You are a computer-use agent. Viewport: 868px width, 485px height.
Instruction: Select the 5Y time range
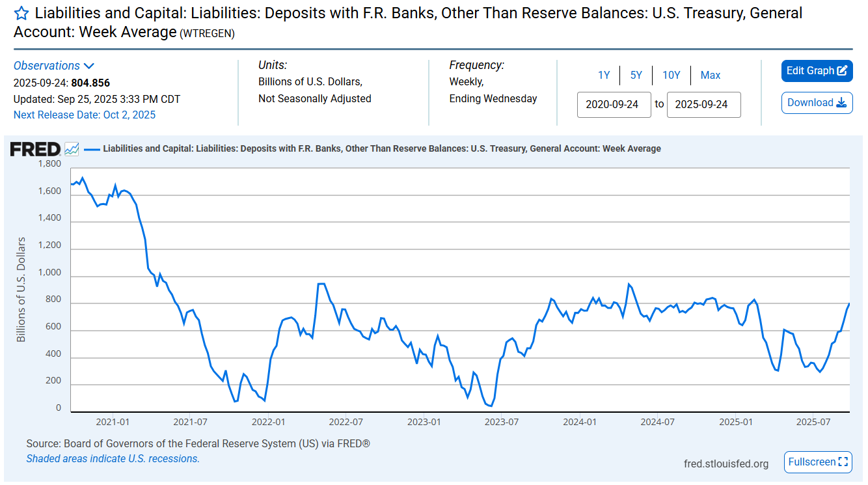(636, 76)
